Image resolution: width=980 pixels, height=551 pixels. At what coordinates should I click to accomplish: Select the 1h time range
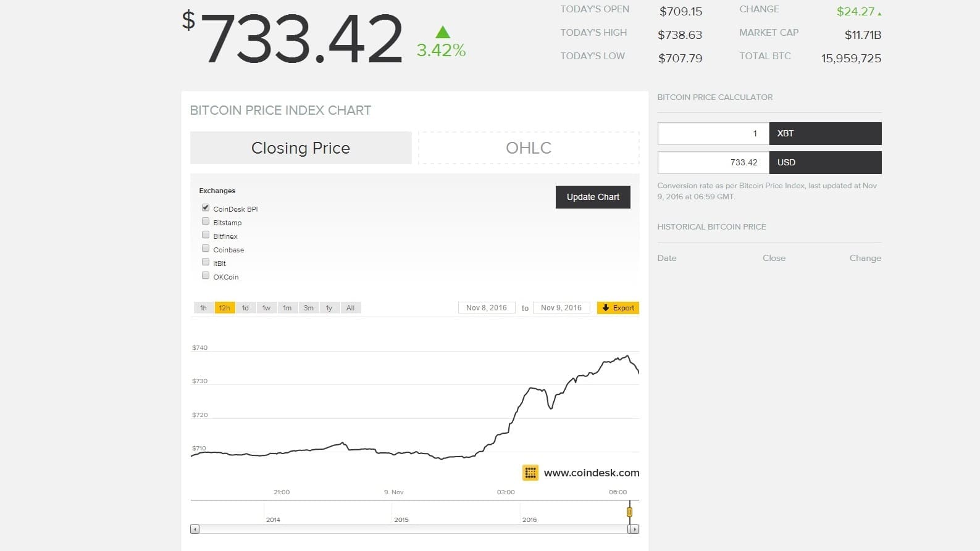point(203,308)
